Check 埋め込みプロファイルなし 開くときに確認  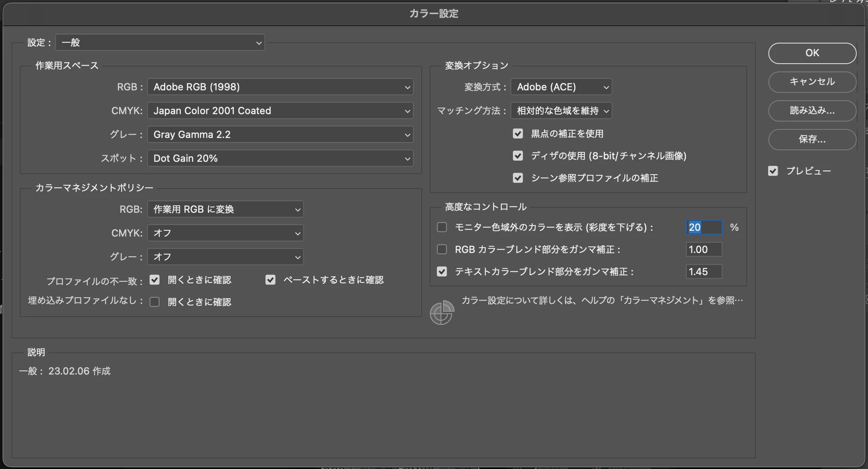coord(155,302)
